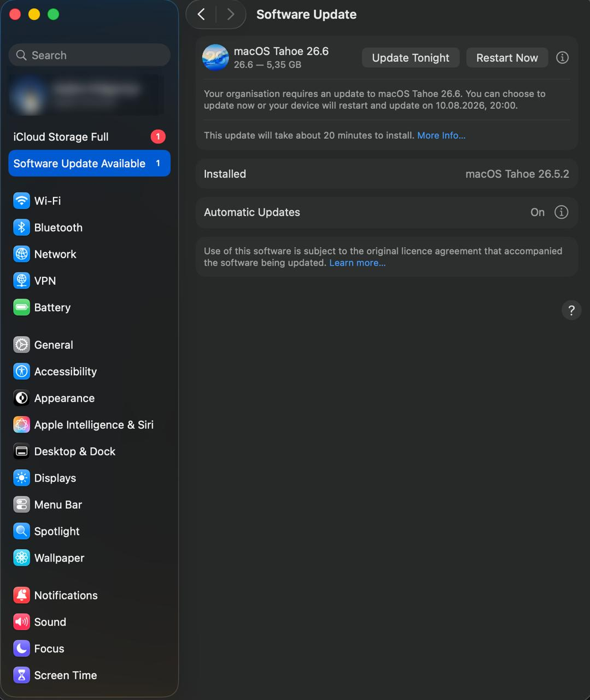Click the green window zoom button
Viewport: 590px width, 700px height.
point(53,14)
